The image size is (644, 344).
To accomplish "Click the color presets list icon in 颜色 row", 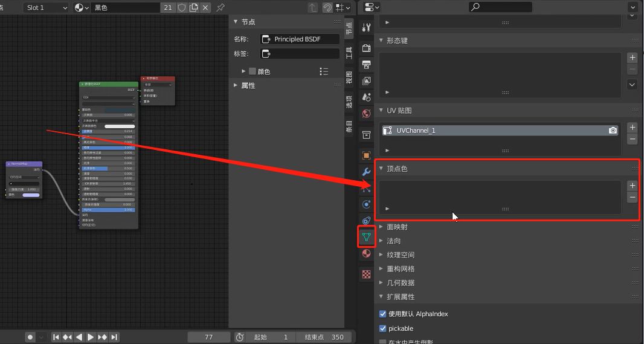I will pos(324,71).
